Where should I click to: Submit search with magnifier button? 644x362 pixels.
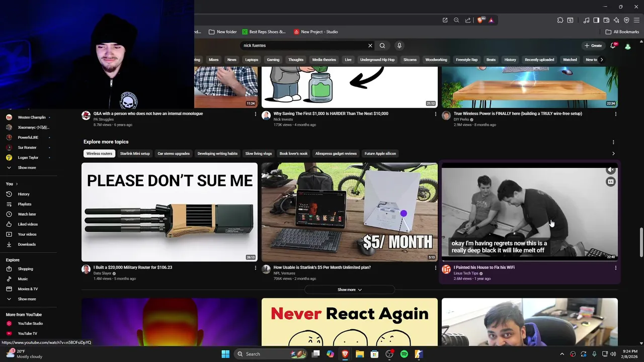click(x=382, y=45)
